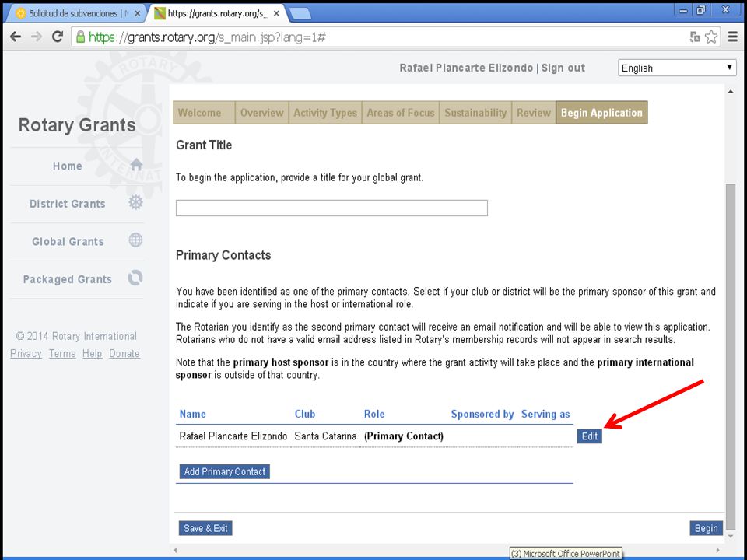
Task: Go to the Overview step tab
Action: (x=262, y=113)
